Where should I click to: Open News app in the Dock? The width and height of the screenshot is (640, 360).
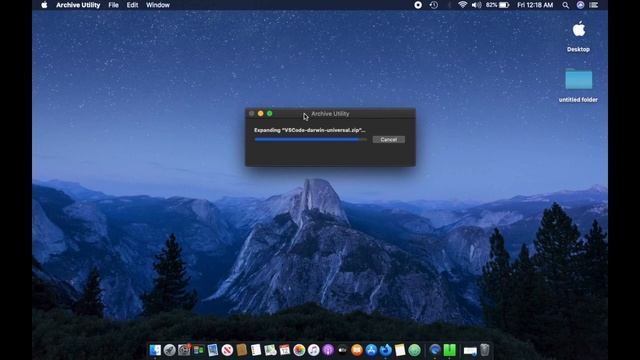(x=227, y=350)
